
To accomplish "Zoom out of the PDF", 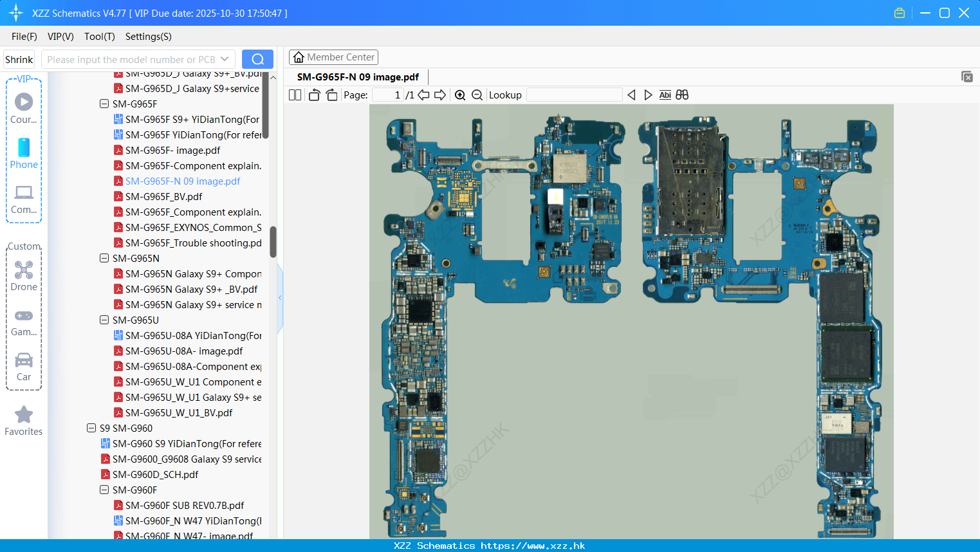I will [477, 95].
